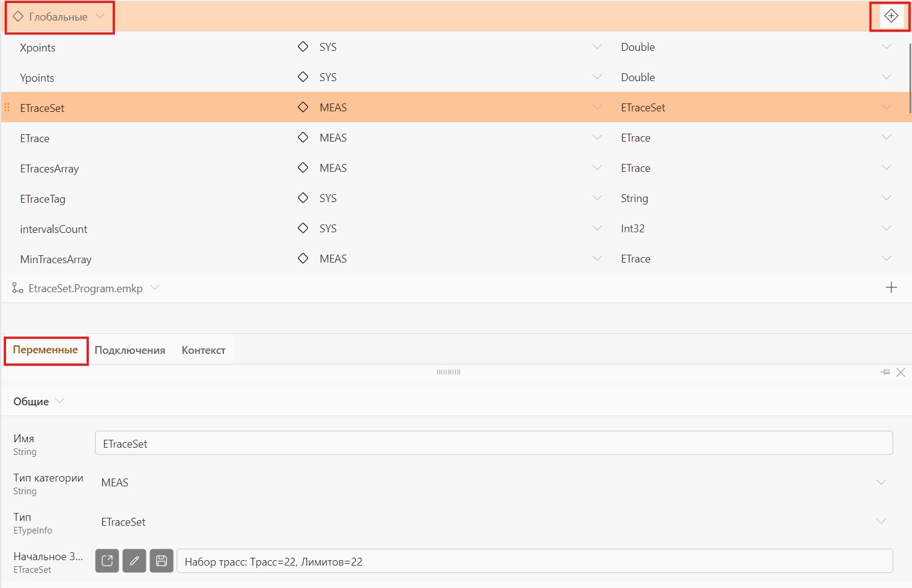Collapse the Глобальные section chevron

[x=100, y=16]
